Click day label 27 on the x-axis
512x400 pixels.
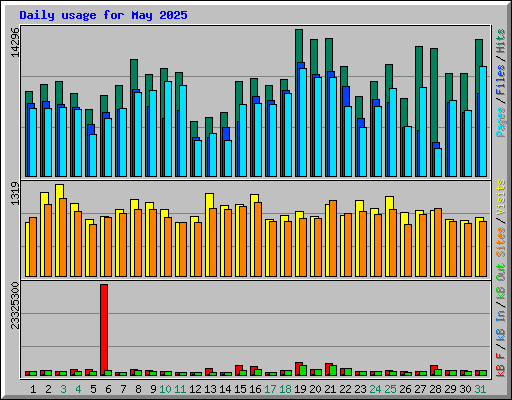(420, 389)
